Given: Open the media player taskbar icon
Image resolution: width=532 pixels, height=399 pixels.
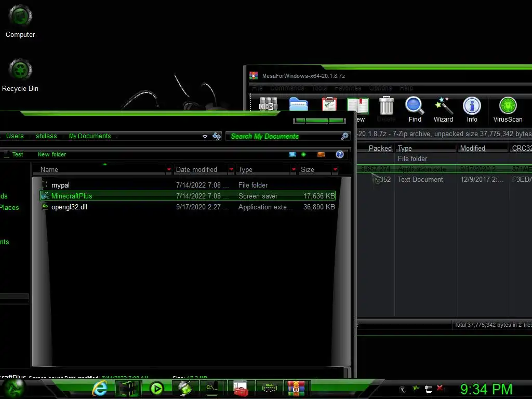Looking at the screenshot, I should point(157,389).
